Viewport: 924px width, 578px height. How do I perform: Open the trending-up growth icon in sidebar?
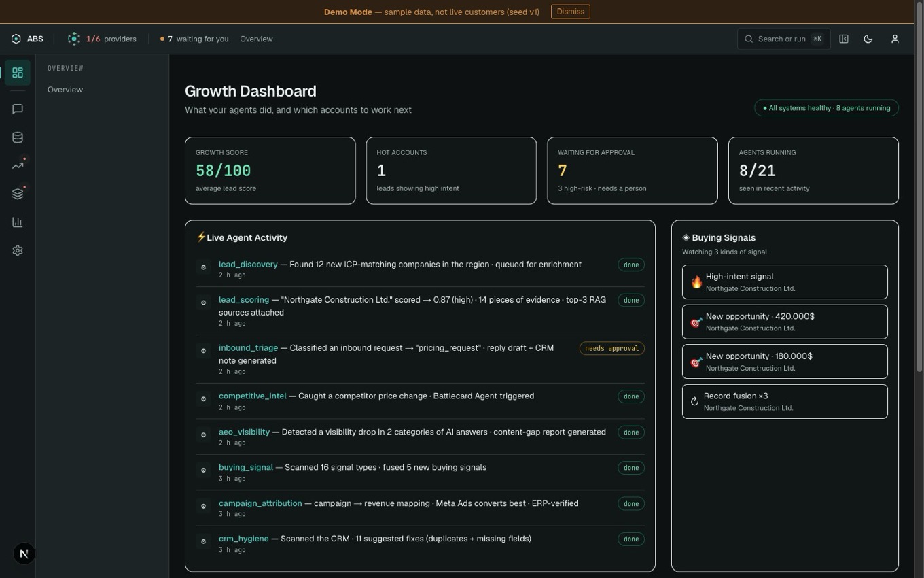(x=18, y=165)
